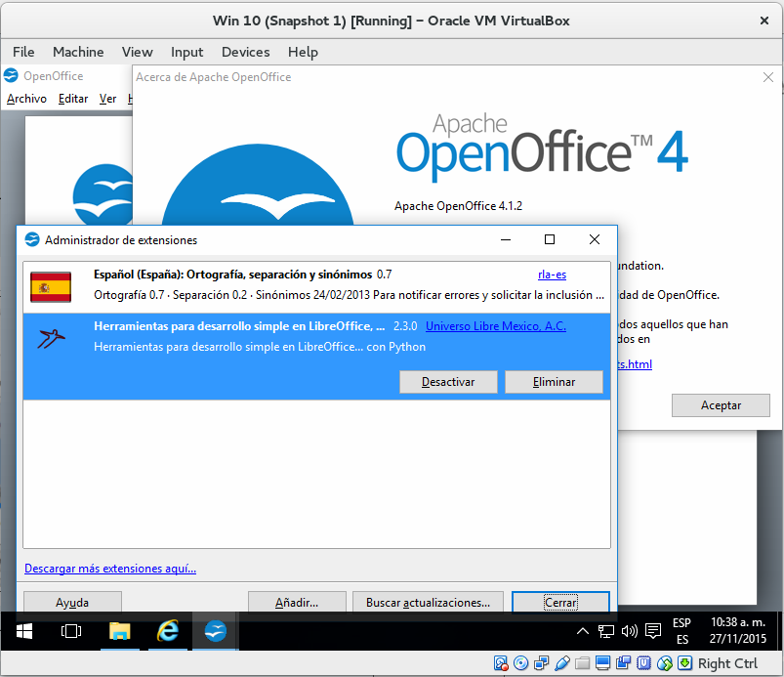Screen dimensions: 784x677
Task: Click the VirtualBox optical disk status icon
Action: click(521, 664)
